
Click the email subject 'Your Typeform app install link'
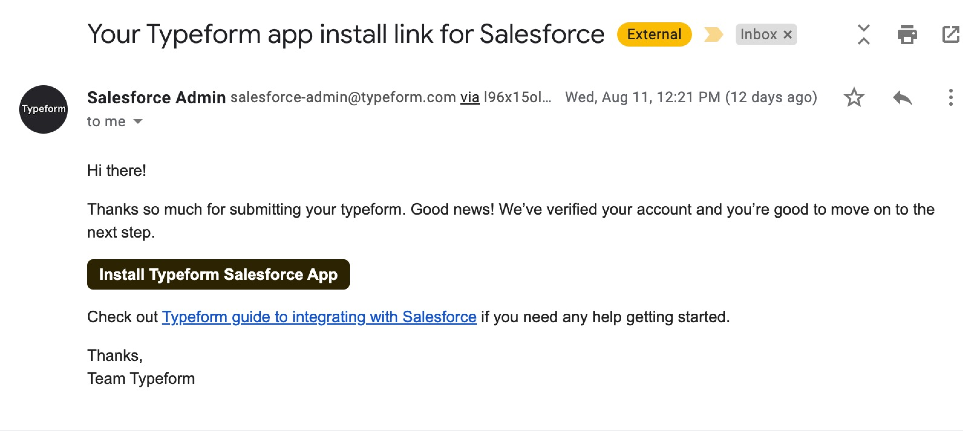[346, 34]
